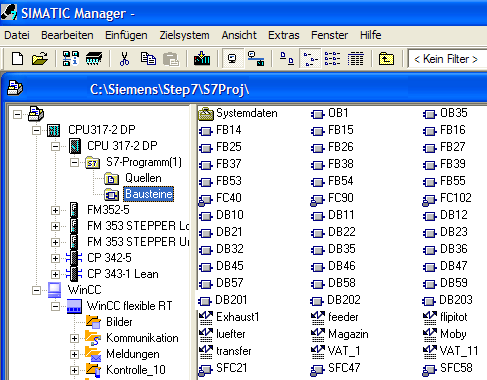Switch to Details view
This screenshot has height=380, width=487.
tap(356, 59)
